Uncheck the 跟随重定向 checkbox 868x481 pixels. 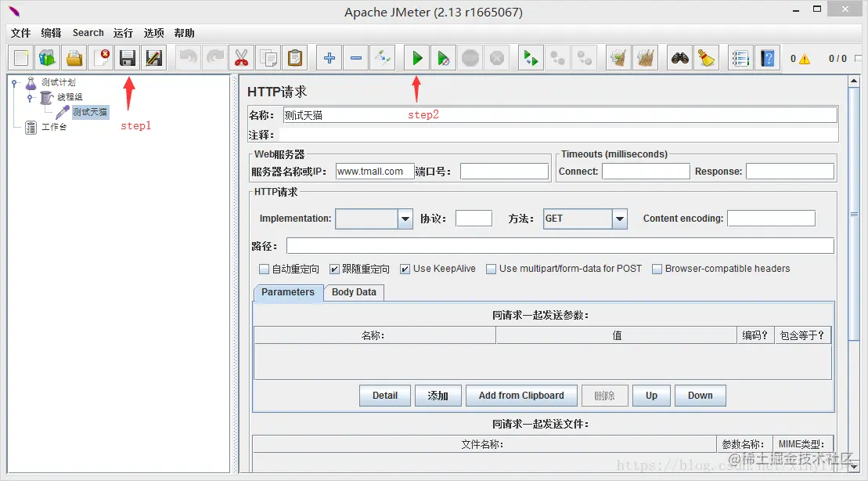point(334,269)
